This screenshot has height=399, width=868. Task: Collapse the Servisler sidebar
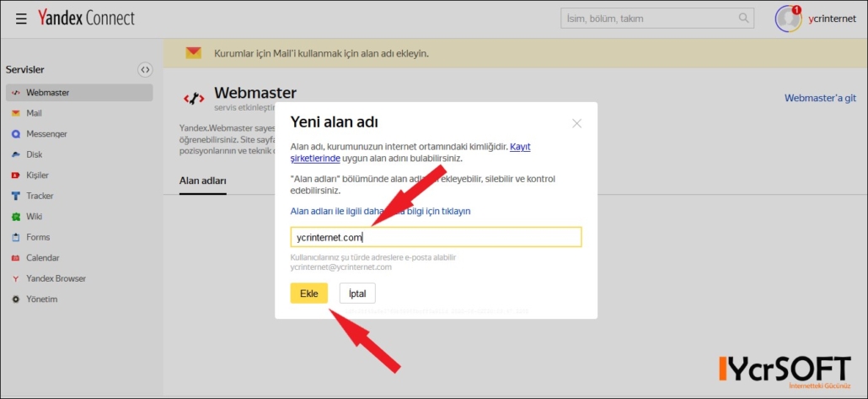click(x=144, y=70)
